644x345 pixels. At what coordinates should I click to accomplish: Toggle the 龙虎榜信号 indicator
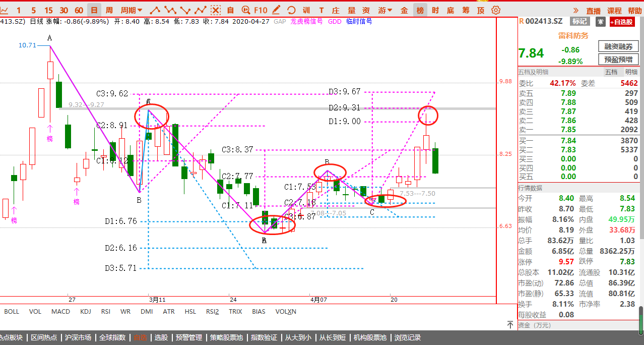pos(305,21)
